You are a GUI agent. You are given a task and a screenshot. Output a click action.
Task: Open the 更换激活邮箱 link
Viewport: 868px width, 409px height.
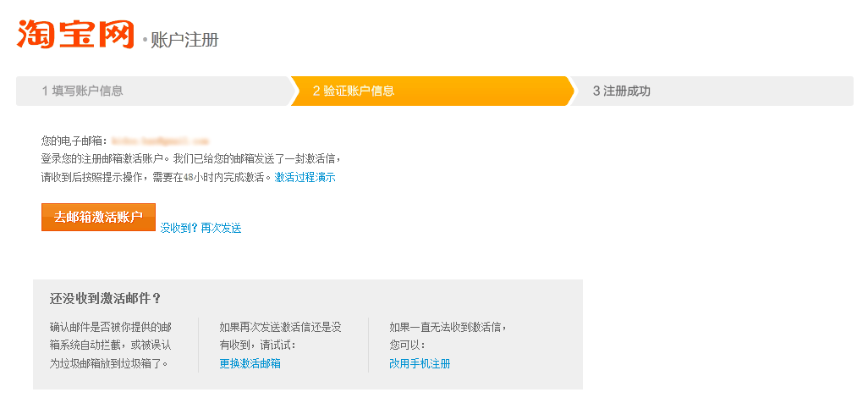[x=250, y=363]
